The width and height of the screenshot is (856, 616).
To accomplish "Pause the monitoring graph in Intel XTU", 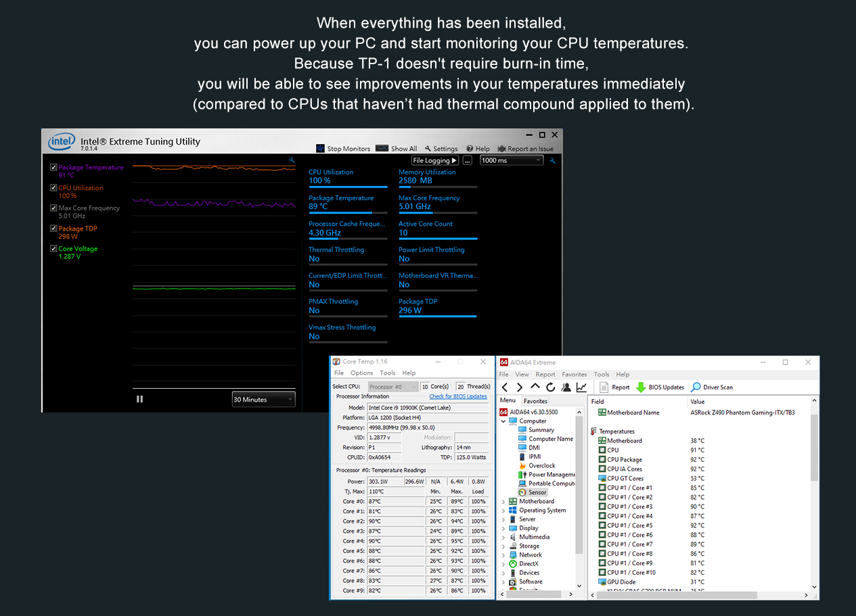I will [139, 399].
